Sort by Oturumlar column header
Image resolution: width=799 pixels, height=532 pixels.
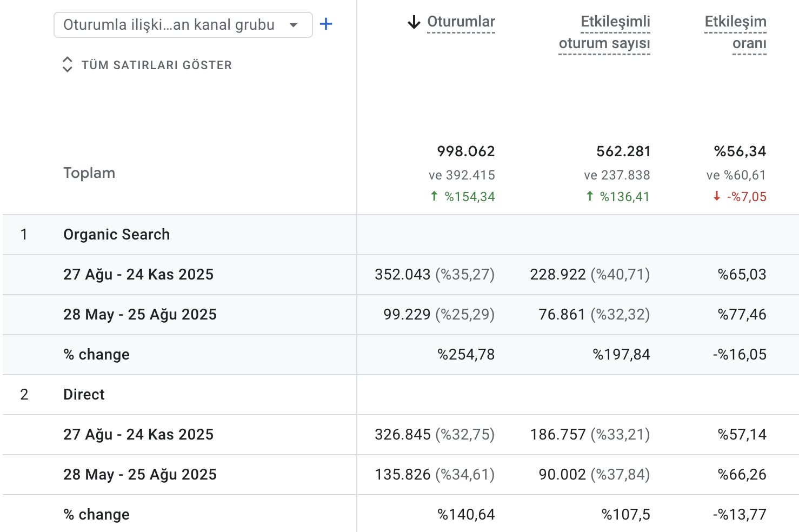point(461,22)
